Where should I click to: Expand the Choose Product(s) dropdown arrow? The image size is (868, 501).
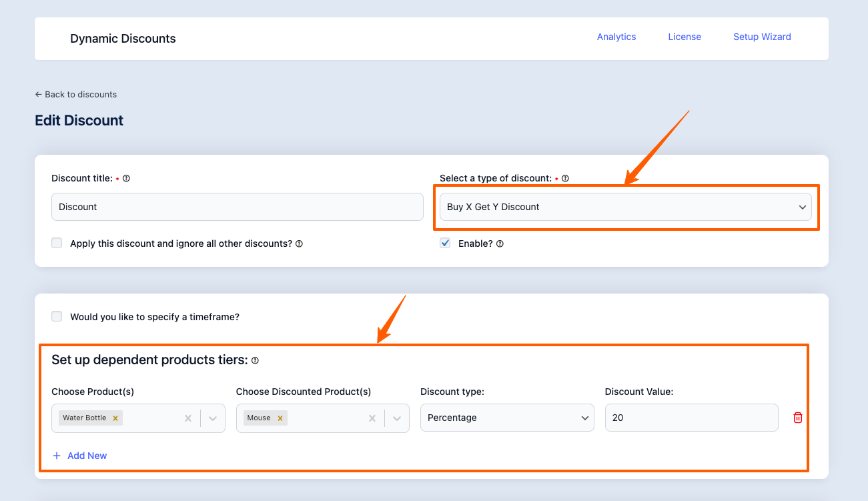(x=213, y=418)
